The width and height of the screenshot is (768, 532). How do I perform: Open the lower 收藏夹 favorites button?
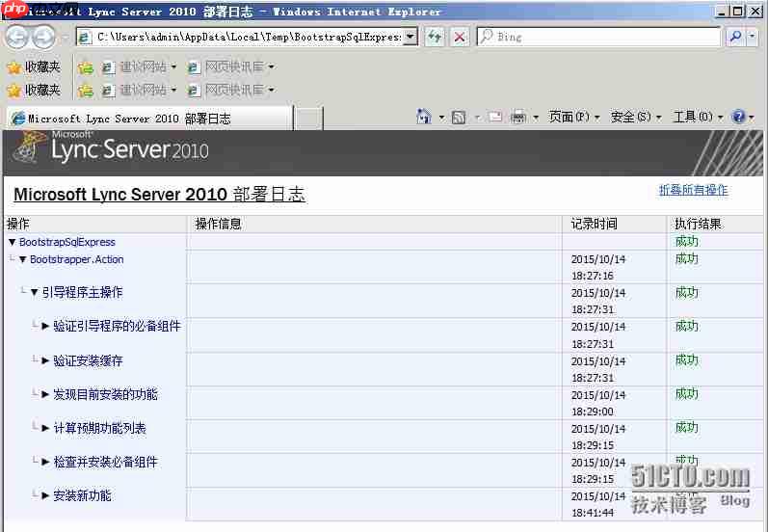pyautogui.click(x=34, y=91)
